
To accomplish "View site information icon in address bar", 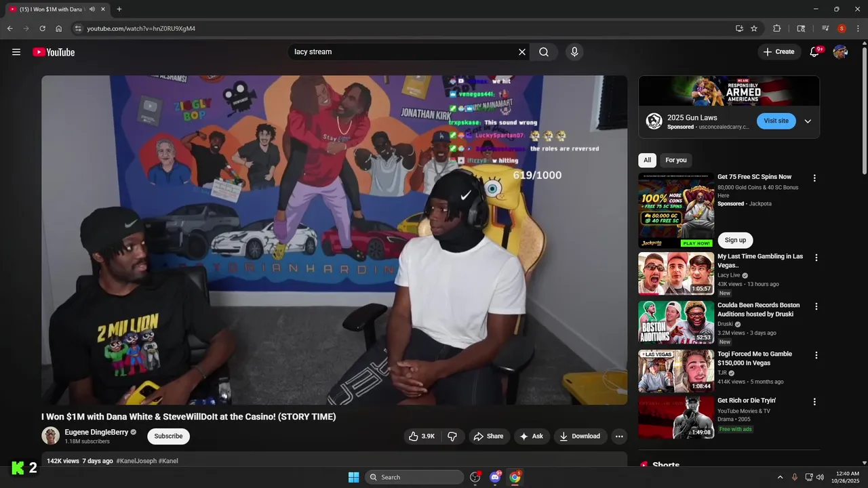I will click(78, 28).
